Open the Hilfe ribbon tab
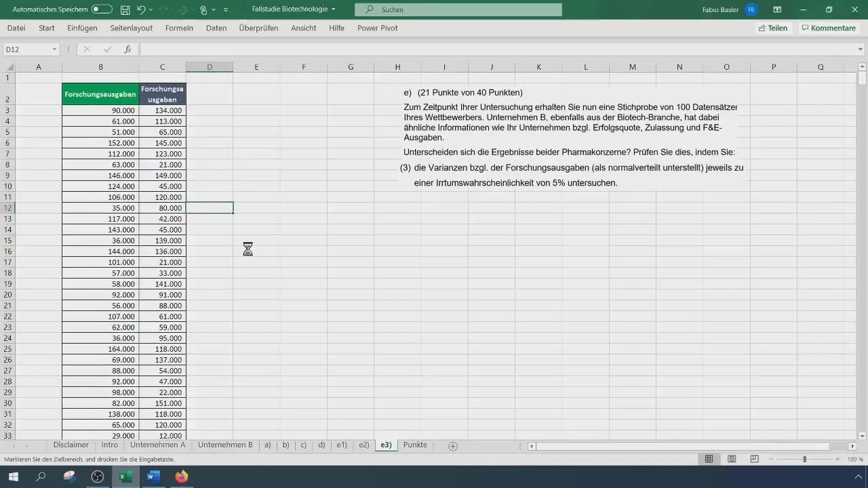 coord(336,28)
